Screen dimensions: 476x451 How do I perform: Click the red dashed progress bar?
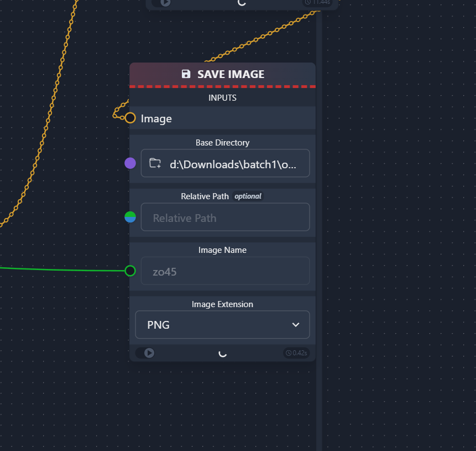click(x=222, y=86)
